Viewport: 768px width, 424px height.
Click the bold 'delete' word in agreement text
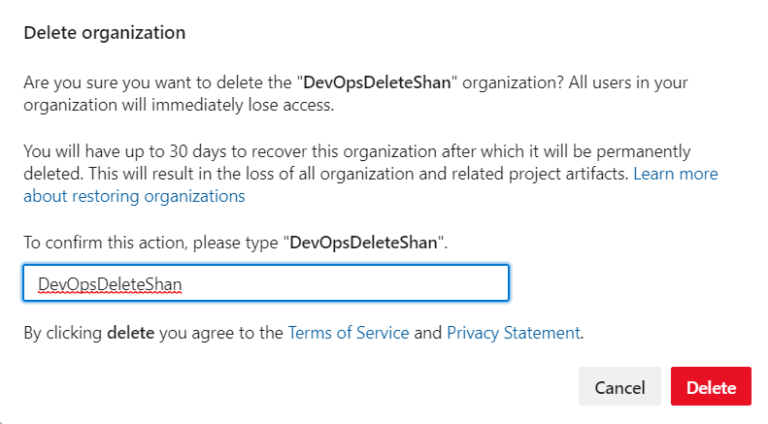coord(130,333)
